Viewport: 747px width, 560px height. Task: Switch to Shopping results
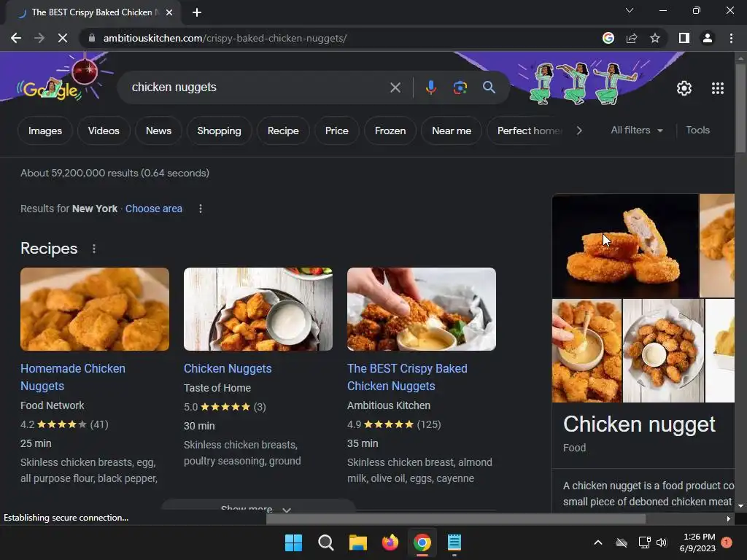click(219, 131)
